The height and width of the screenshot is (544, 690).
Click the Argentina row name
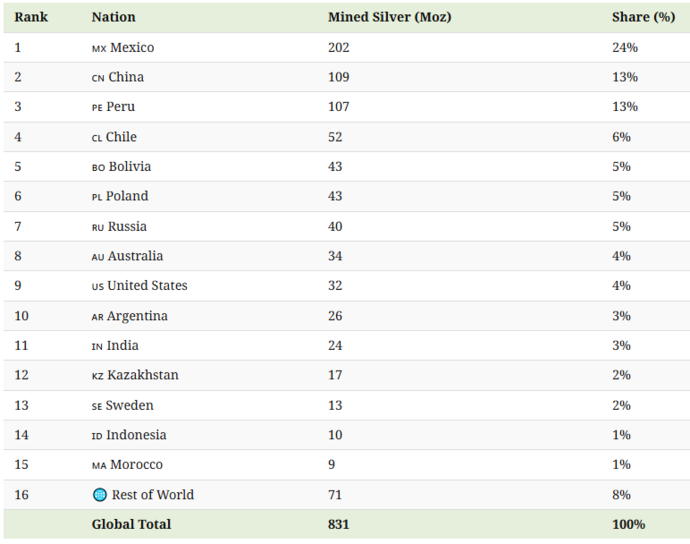coord(137,316)
